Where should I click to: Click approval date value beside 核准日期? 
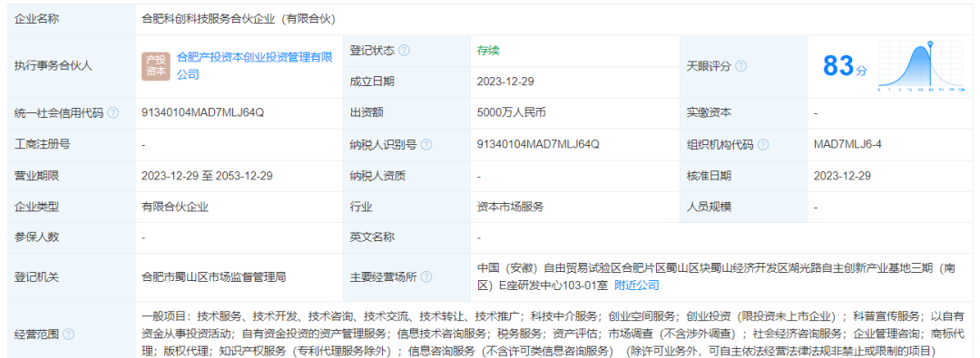[x=842, y=176]
